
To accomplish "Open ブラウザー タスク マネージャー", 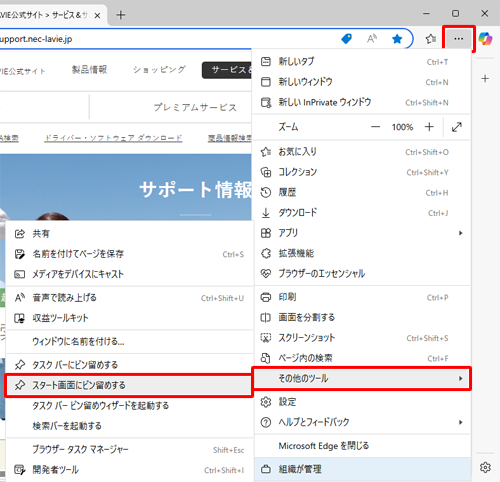I will click(129, 450).
